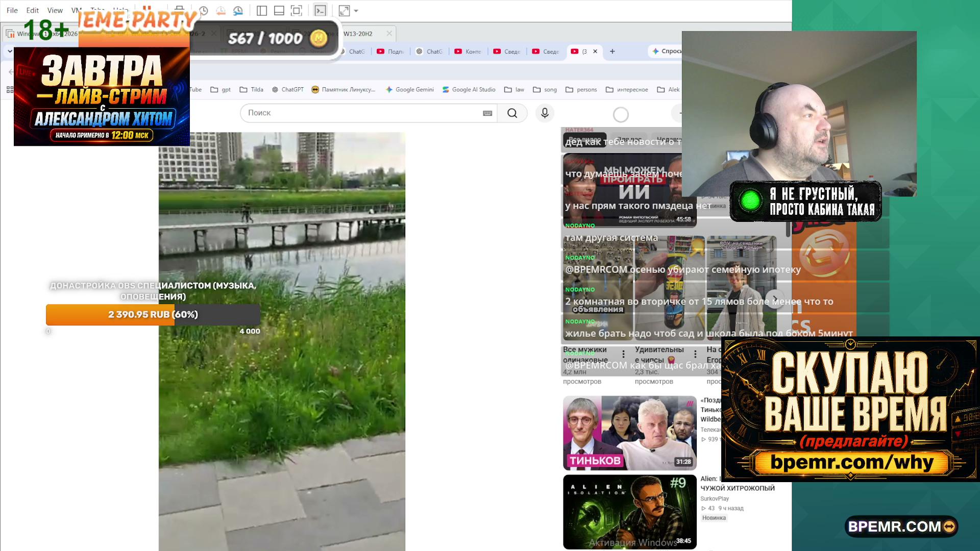Toggle the VMware library sidebar panel
Screen dimensions: 980x551
[262, 11]
